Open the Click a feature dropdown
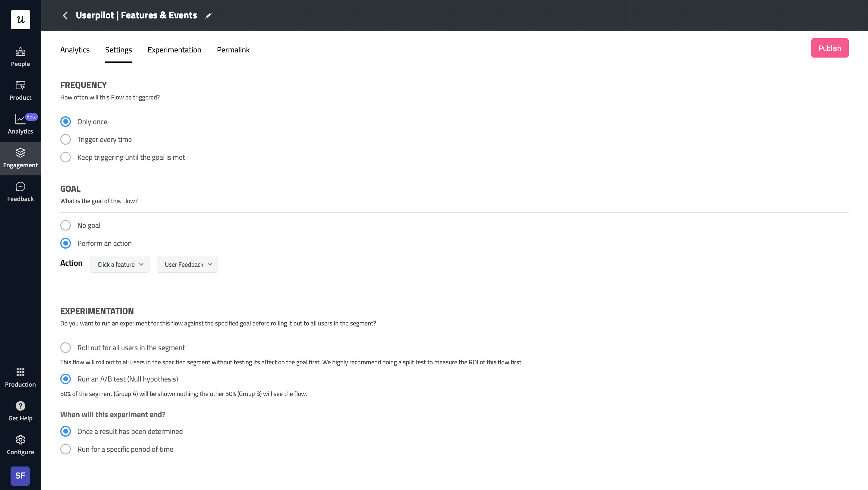This screenshot has height=490, width=868. [119, 264]
